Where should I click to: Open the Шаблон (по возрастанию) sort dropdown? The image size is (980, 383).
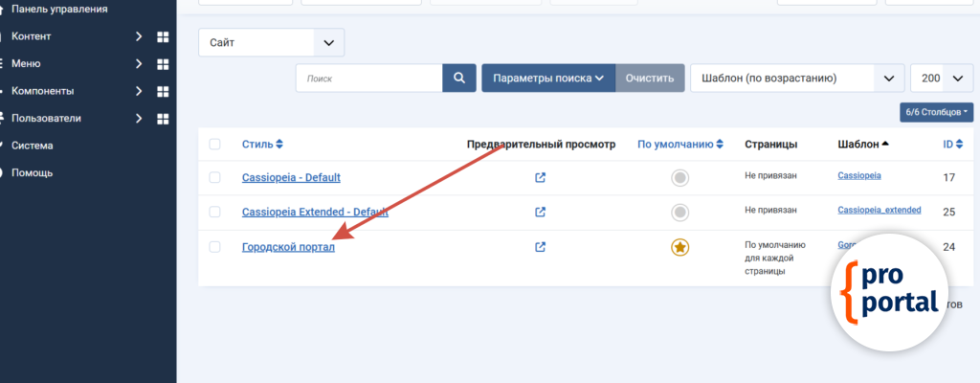[796, 79]
